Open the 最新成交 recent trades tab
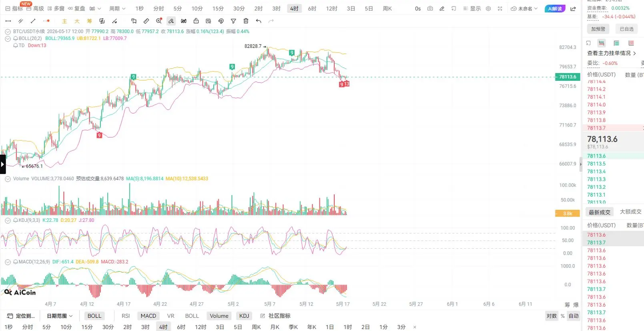644x331 pixels. [600, 212]
